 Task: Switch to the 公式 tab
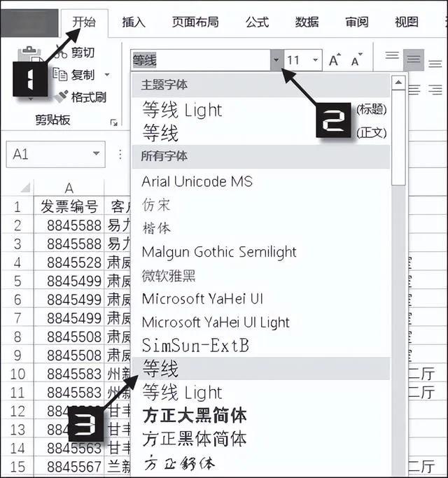(258, 22)
